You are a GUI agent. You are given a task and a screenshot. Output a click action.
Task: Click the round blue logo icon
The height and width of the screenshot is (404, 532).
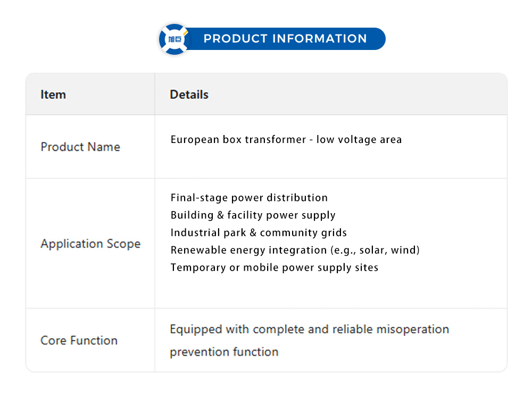[x=174, y=39]
